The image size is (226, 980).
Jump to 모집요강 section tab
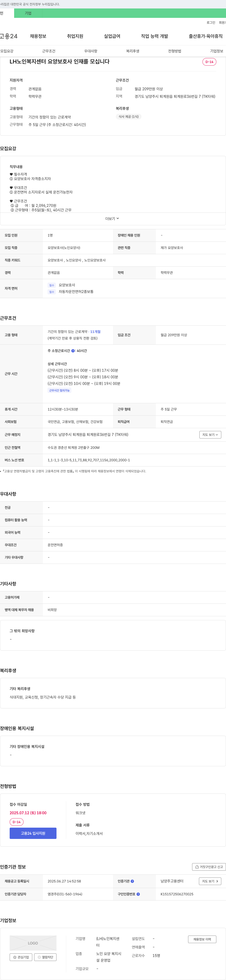point(7,51)
